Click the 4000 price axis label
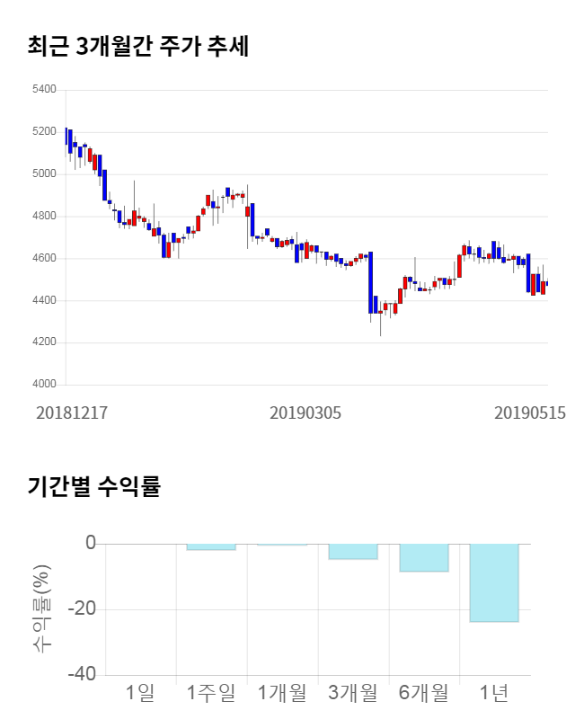This screenshot has width=575, height=728. [x=44, y=384]
